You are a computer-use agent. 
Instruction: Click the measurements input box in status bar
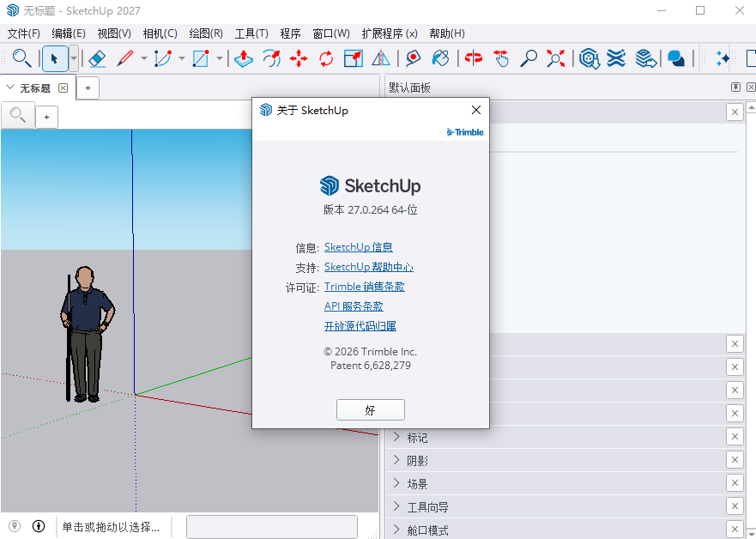[272, 526]
